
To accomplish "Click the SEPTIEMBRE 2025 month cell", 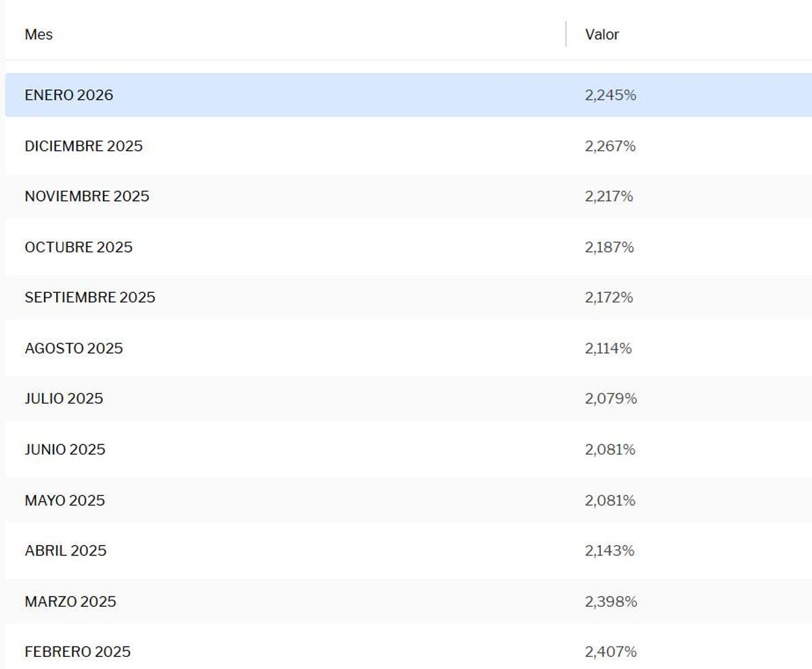I will [89, 298].
